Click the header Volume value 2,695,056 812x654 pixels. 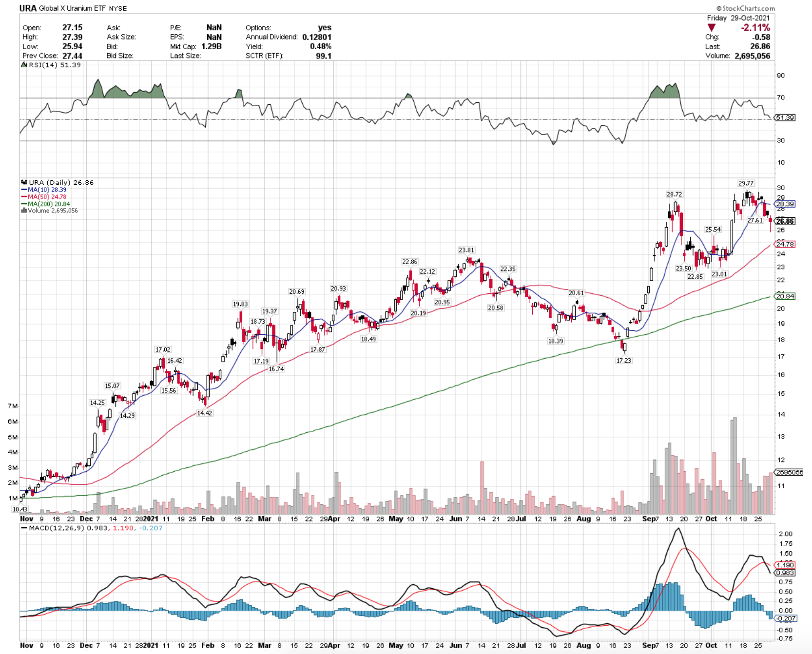(x=753, y=56)
